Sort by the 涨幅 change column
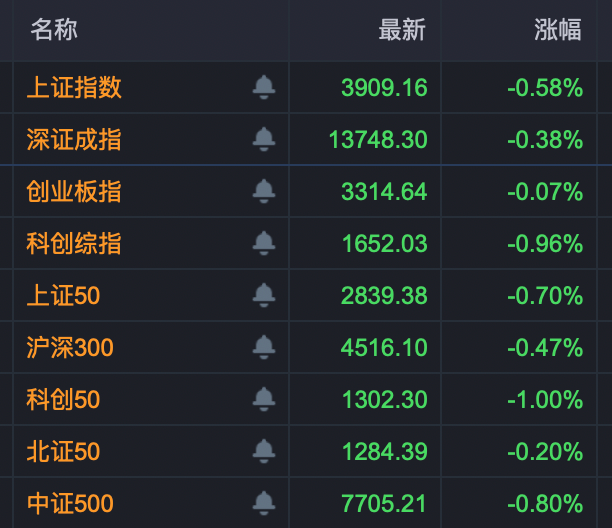 pyautogui.click(x=558, y=30)
